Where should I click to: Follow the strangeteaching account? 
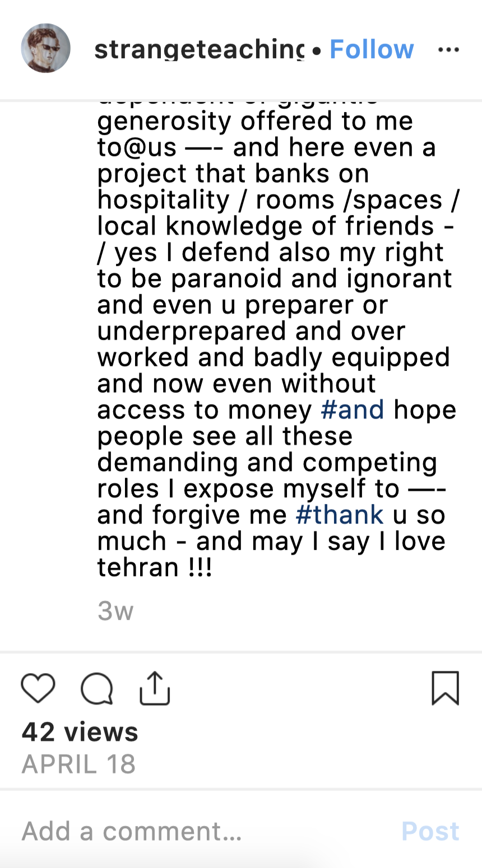click(372, 50)
